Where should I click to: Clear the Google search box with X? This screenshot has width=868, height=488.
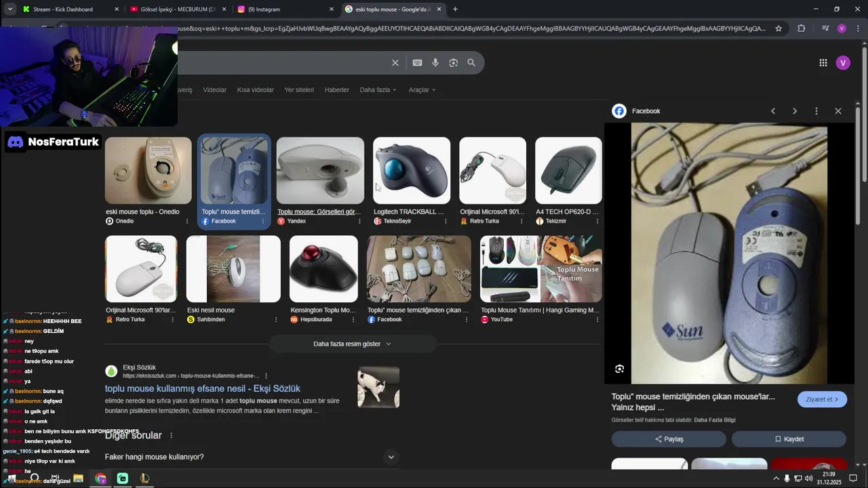(x=395, y=63)
